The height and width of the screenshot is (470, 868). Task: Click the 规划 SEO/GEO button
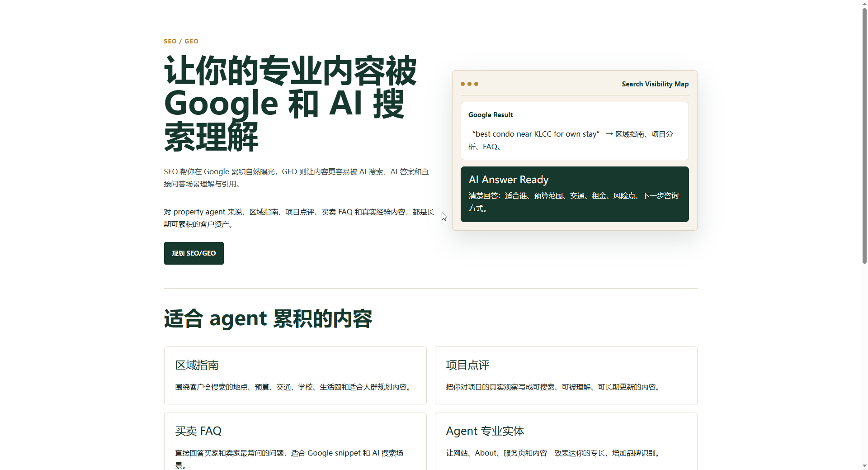[x=193, y=253]
